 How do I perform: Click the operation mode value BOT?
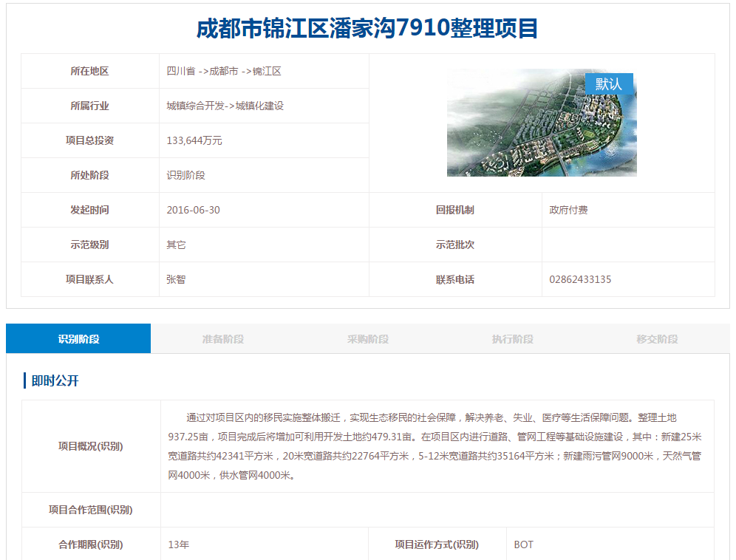523,544
